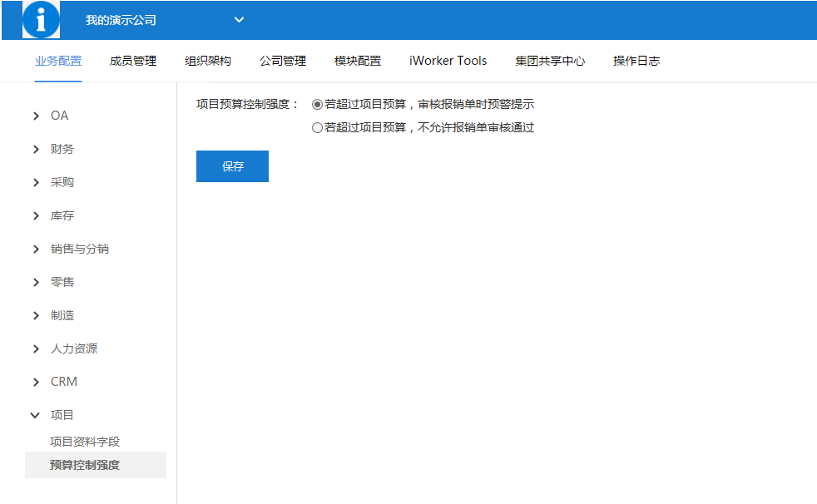Click the OA sidebar label
The height and width of the screenshot is (504, 817).
59,116
